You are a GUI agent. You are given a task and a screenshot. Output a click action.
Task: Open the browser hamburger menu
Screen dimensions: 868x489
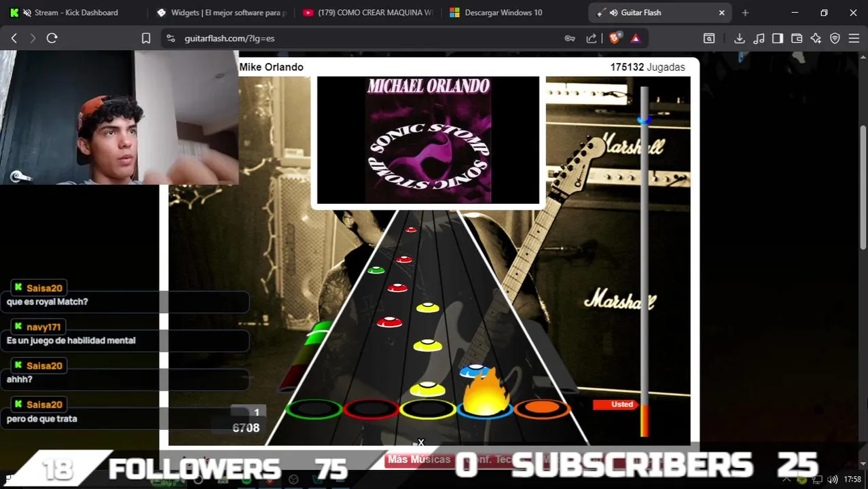(x=854, y=39)
